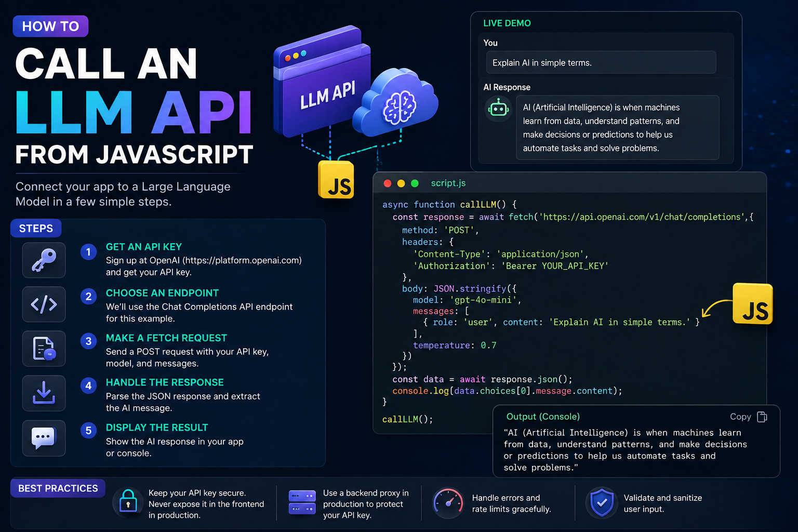
Task: Click the HANDLE THE RESPONSE heading
Action: pos(165,382)
